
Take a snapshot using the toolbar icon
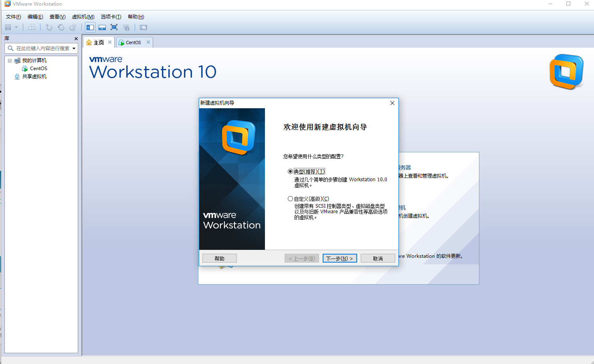pyautogui.click(x=49, y=27)
